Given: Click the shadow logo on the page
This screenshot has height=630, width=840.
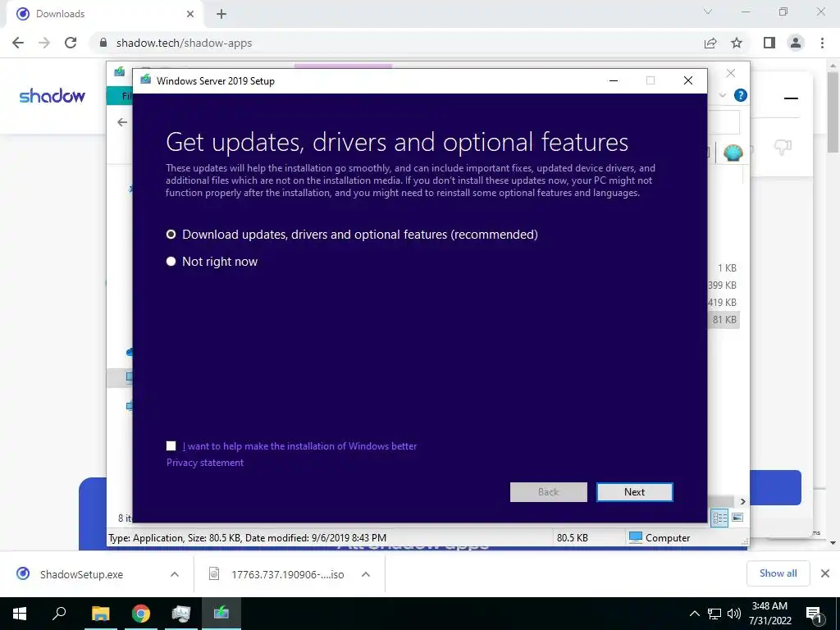Looking at the screenshot, I should click(52, 96).
